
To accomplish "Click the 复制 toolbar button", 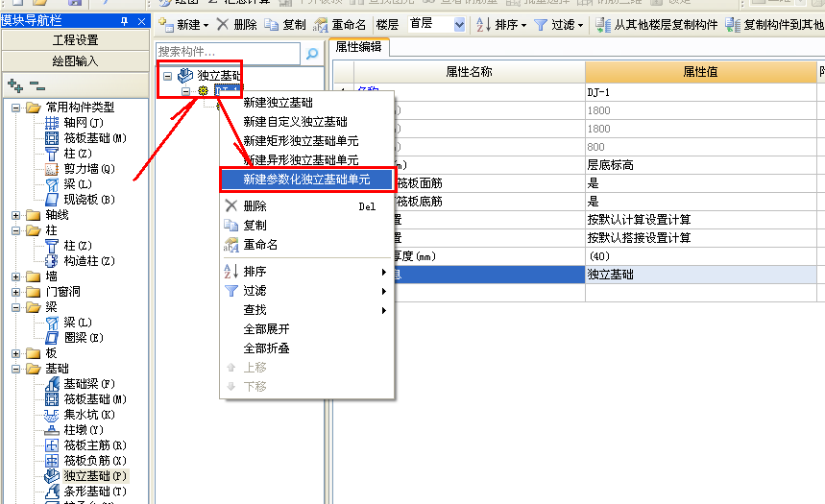I will [x=285, y=25].
